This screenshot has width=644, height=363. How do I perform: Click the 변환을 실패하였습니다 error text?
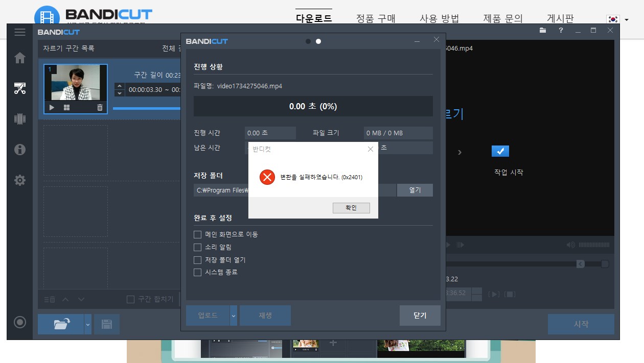click(321, 177)
